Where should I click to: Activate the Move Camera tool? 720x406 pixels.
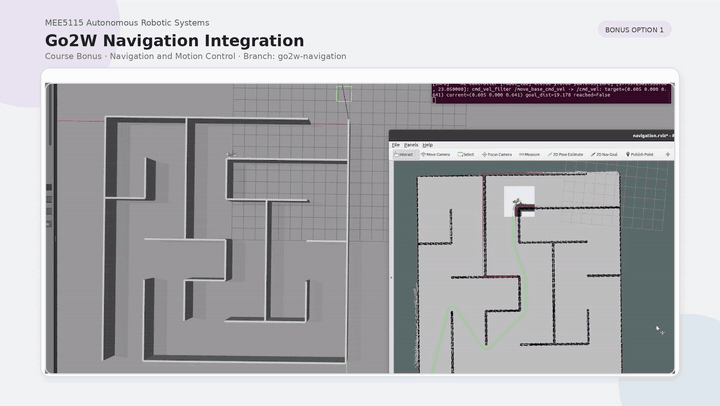[x=436, y=155]
